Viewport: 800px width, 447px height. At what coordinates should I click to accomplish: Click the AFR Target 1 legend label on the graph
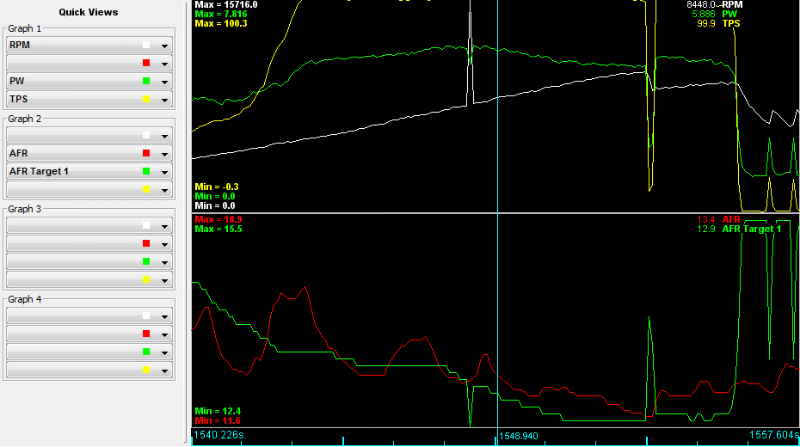(x=763, y=229)
